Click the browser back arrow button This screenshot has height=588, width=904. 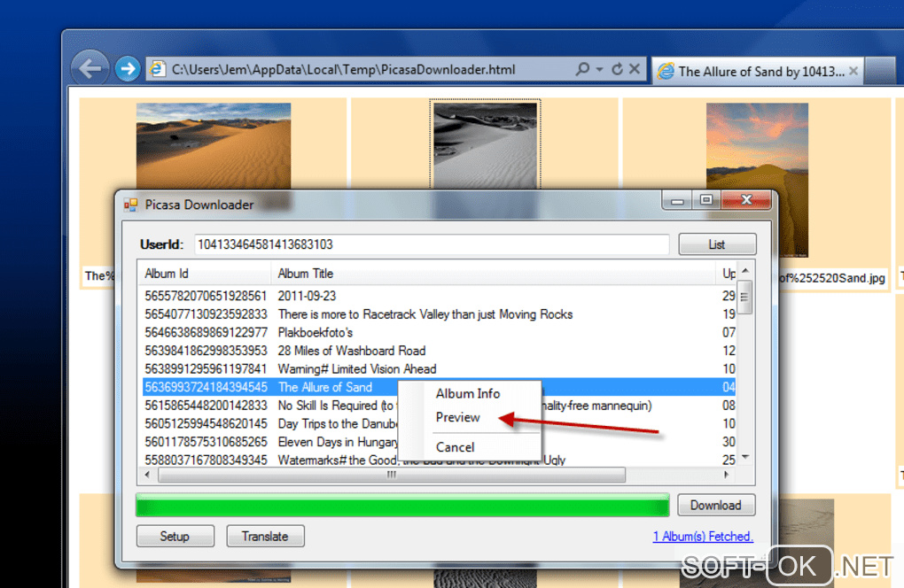(x=90, y=69)
